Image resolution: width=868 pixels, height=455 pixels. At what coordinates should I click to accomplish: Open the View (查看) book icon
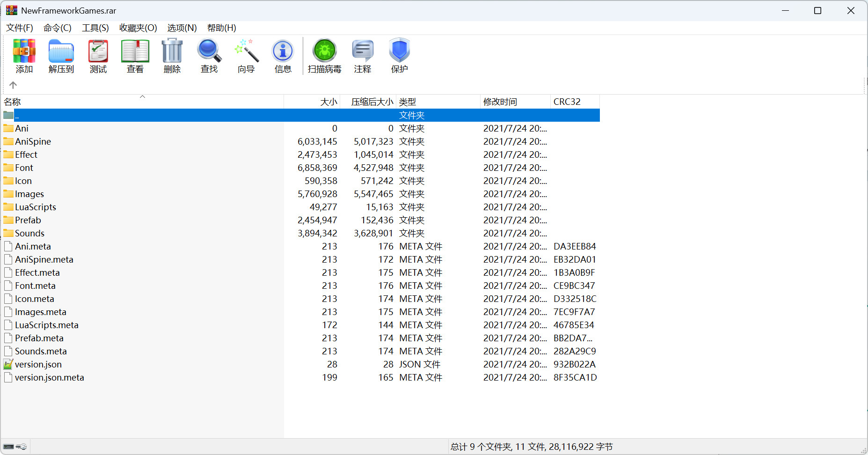click(x=135, y=56)
